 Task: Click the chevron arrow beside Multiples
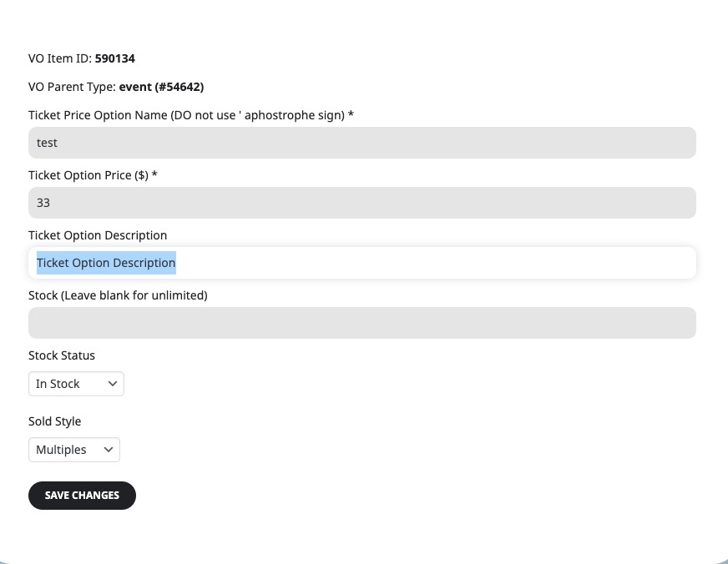(x=109, y=450)
